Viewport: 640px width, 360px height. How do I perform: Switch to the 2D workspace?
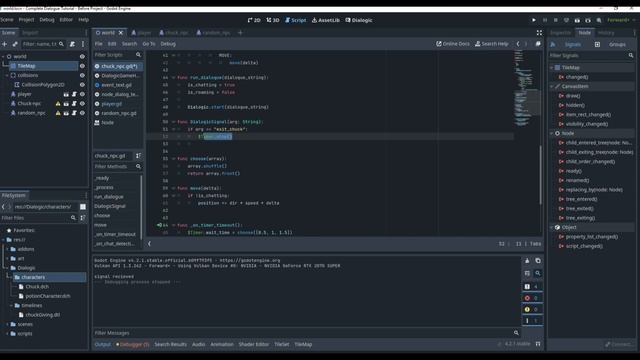pyautogui.click(x=254, y=20)
